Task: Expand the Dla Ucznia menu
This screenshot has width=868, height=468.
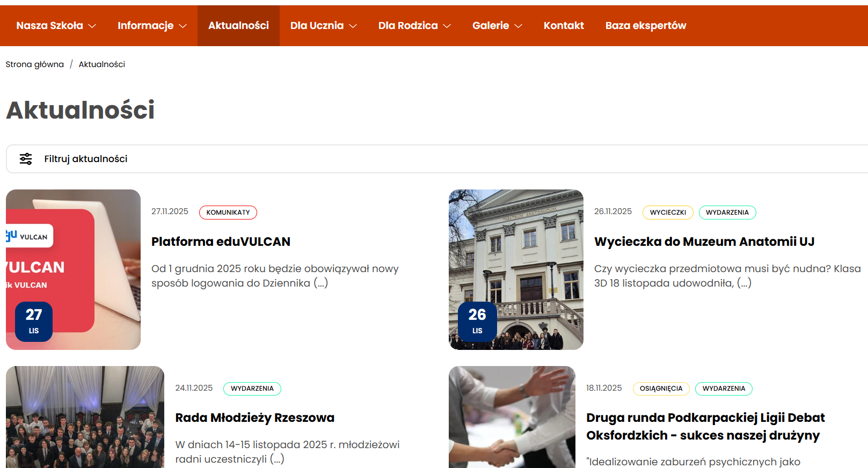Action: tap(323, 26)
